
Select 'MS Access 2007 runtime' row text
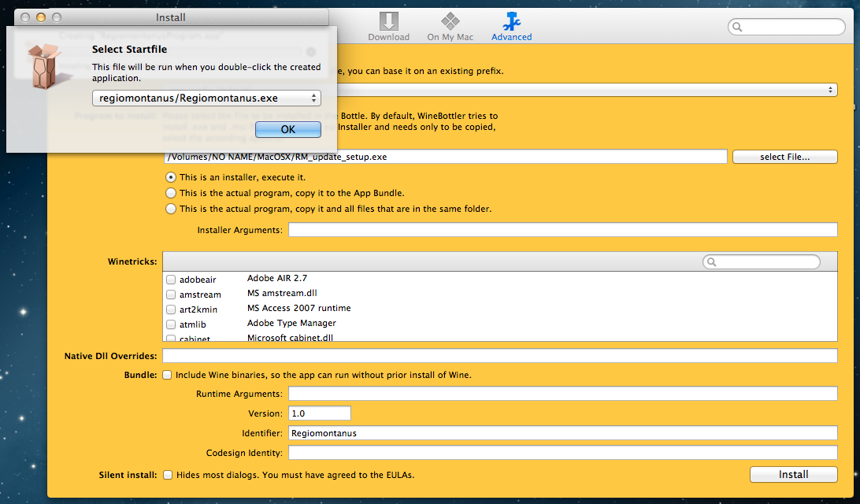[299, 308]
